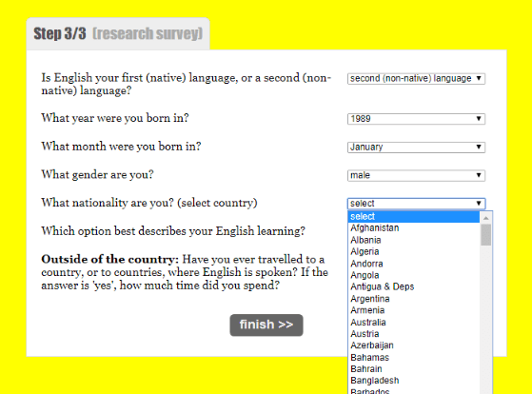Open the gender dropdown showing male
Image resolution: width=532 pixels, height=394 pixels.
pyautogui.click(x=416, y=175)
